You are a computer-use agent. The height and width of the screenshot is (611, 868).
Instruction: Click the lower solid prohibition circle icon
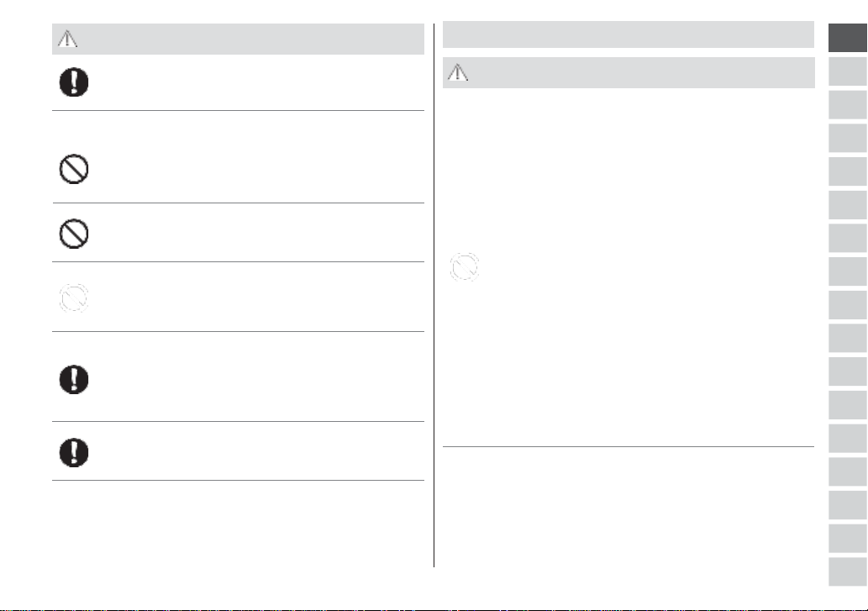tap(74, 234)
